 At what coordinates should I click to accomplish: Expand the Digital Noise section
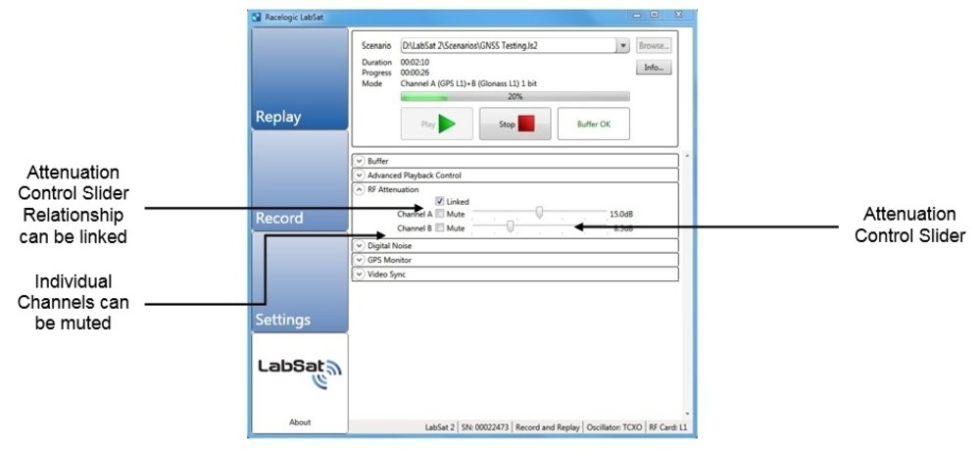pyautogui.click(x=360, y=246)
